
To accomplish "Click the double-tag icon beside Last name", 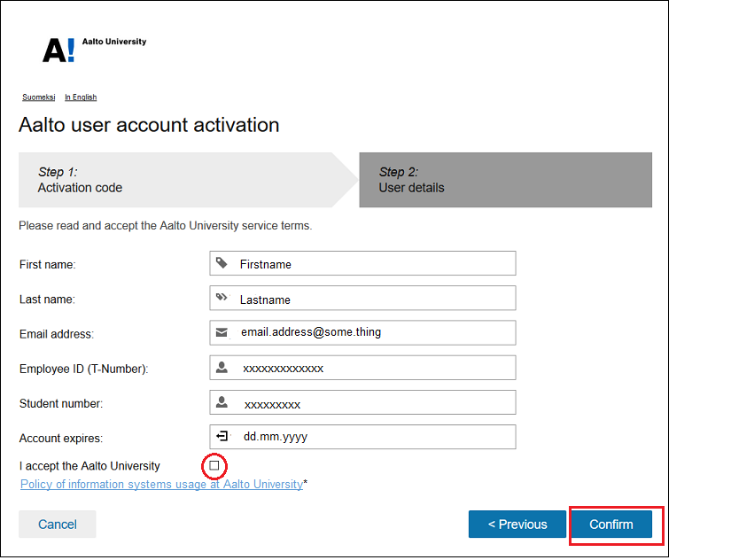I will pos(222,299).
